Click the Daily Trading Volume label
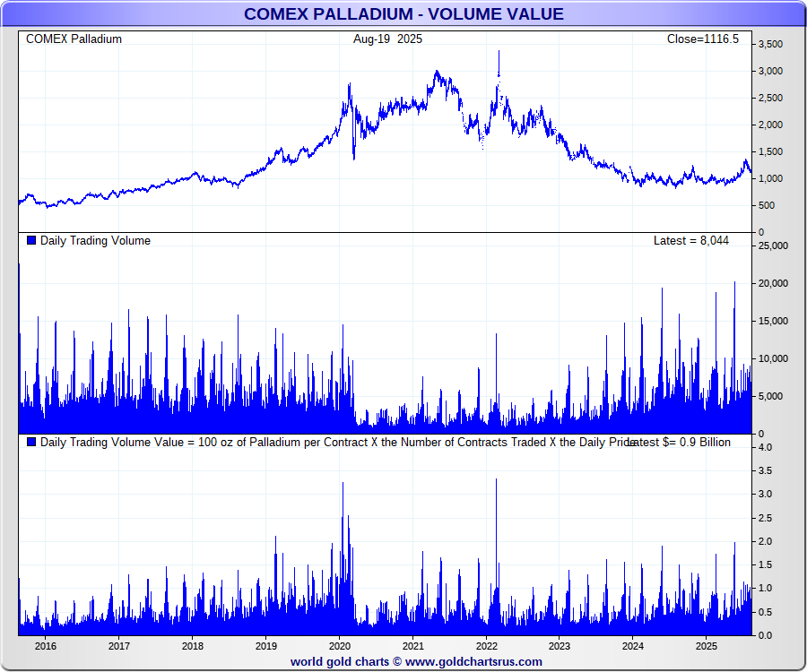Screen dimensions: 807x672 point(95,241)
